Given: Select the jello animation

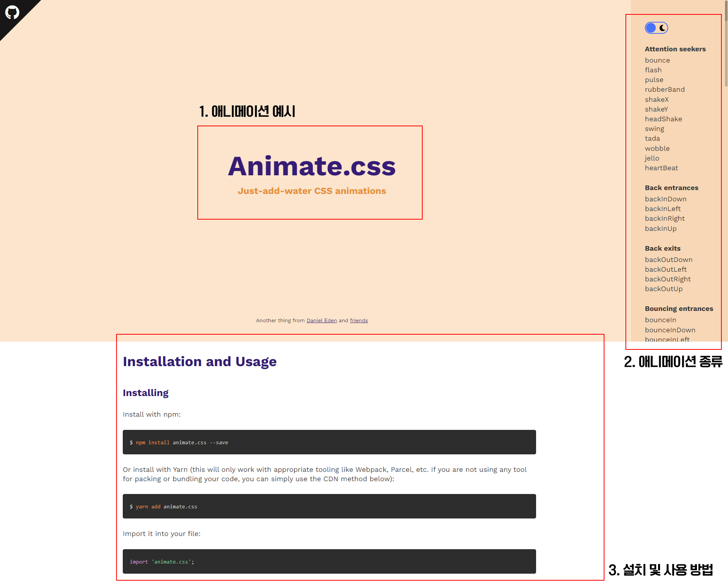Looking at the screenshot, I should point(652,158).
